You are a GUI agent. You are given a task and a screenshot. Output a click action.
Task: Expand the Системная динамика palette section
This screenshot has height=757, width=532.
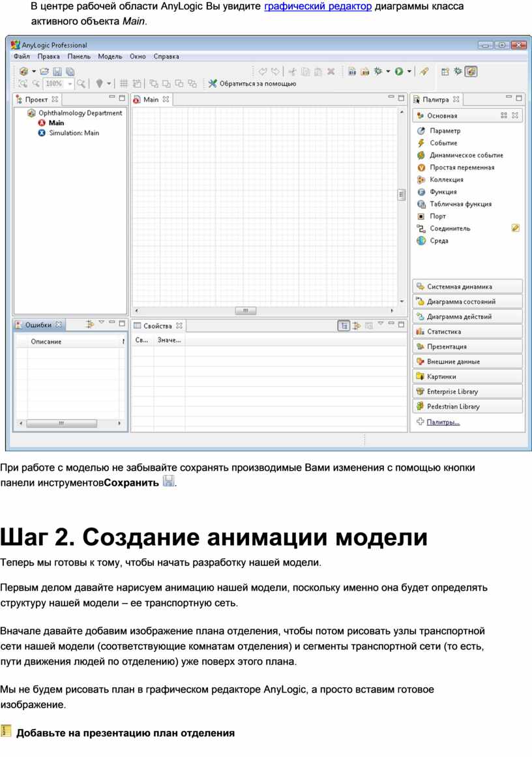(x=467, y=286)
